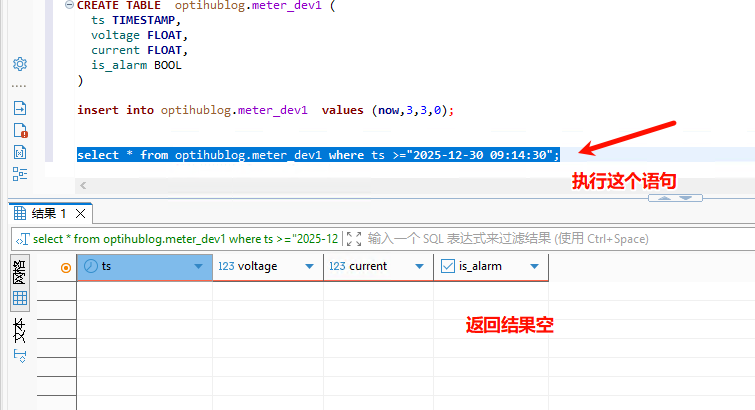Viewport: 755px width, 410px height.
Task: Click the output panel arrow icon in sidebar
Action: tap(19, 108)
